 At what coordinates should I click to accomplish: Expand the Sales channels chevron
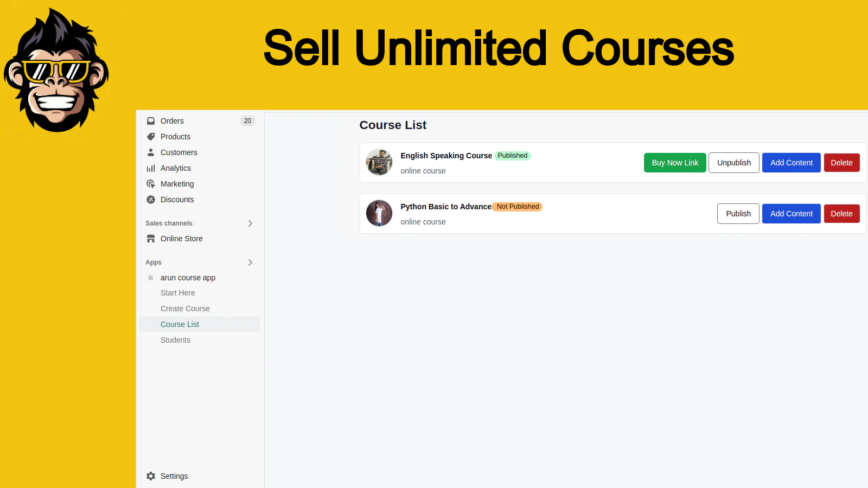click(x=250, y=223)
